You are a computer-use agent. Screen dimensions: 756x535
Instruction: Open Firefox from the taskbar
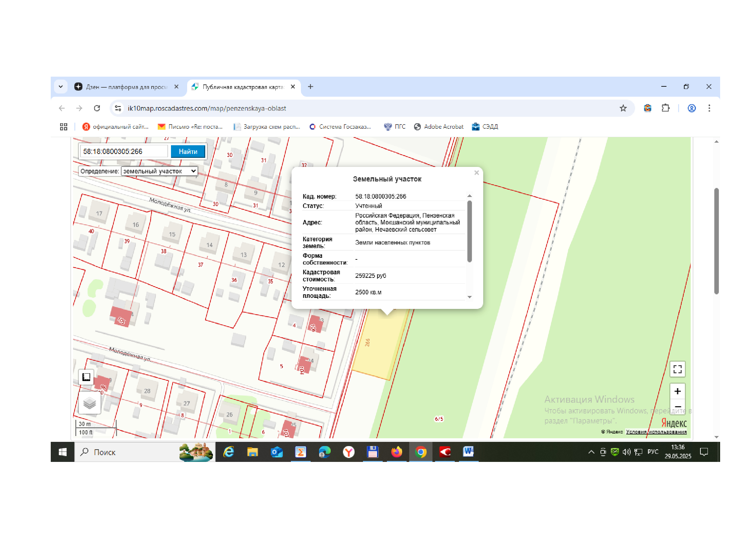(x=397, y=452)
